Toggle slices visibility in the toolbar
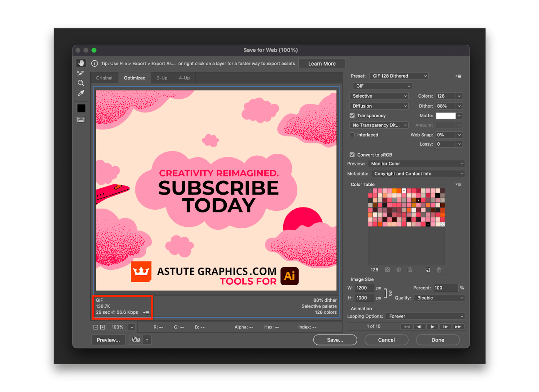The height and width of the screenshot is (392, 539). [81, 119]
